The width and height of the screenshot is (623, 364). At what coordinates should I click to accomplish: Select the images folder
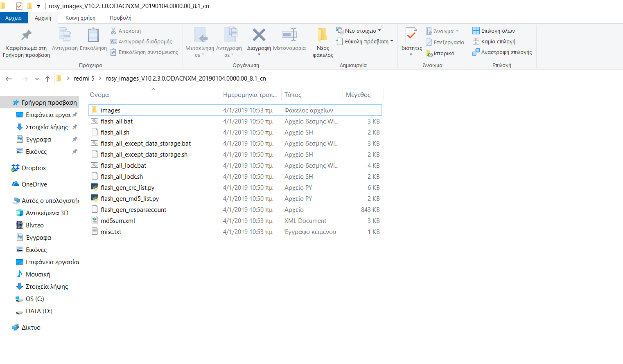111,110
